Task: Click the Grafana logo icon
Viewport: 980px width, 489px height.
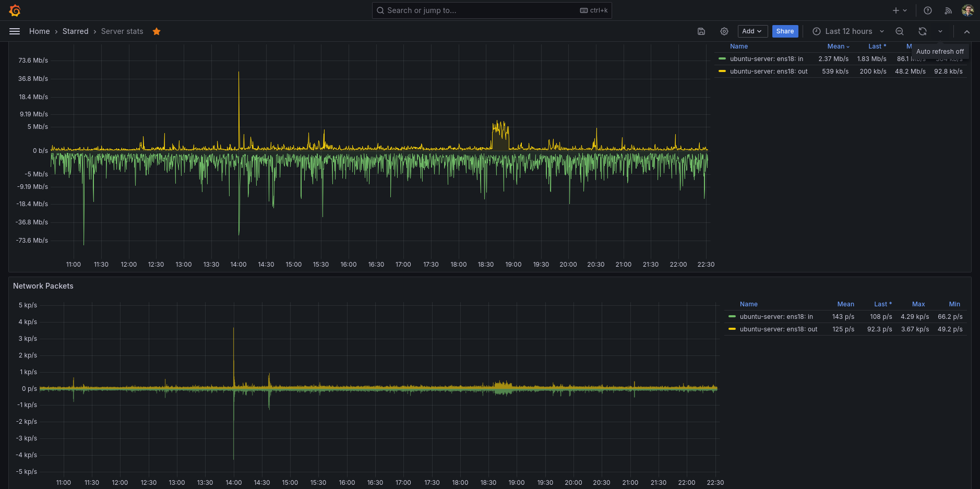Action: pos(15,10)
